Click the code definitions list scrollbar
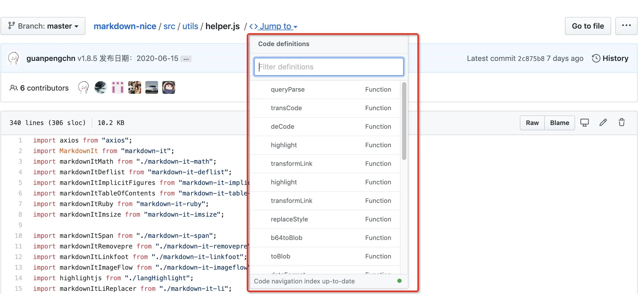The image size is (644, 294). tap(404, 121)
